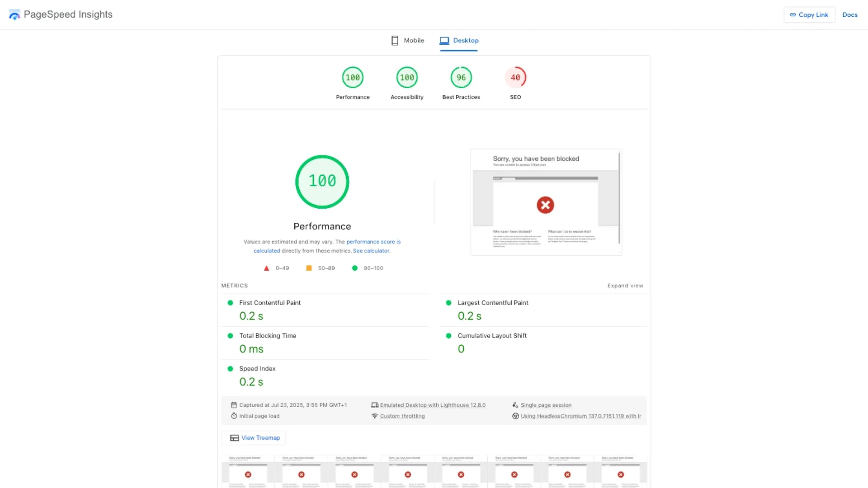The height and width of the screenshot is (488, 868).
Task: Click the Total Blocking Time metric label
Action: (268, 336)
